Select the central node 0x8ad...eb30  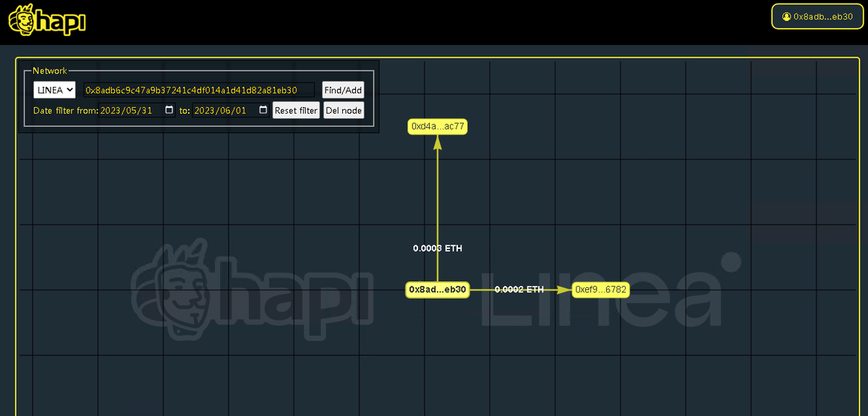(438, 289)
